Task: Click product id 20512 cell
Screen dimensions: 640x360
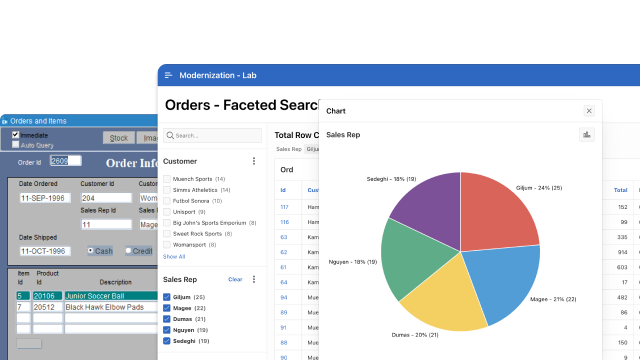Action: click(48, 307)
